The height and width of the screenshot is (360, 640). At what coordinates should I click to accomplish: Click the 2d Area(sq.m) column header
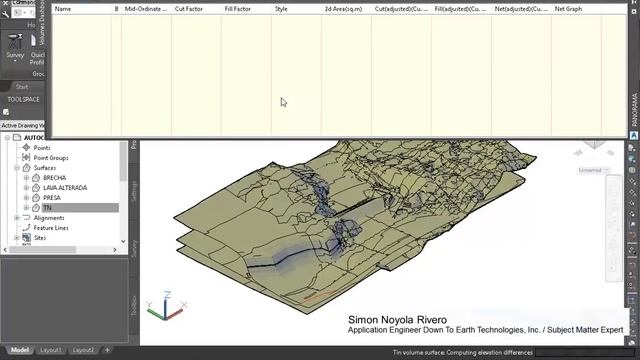[346, 9]
